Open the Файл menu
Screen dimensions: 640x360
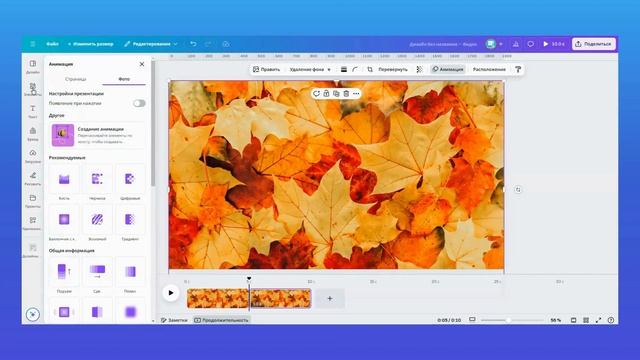pyautogui.click(x=52, y=44)
